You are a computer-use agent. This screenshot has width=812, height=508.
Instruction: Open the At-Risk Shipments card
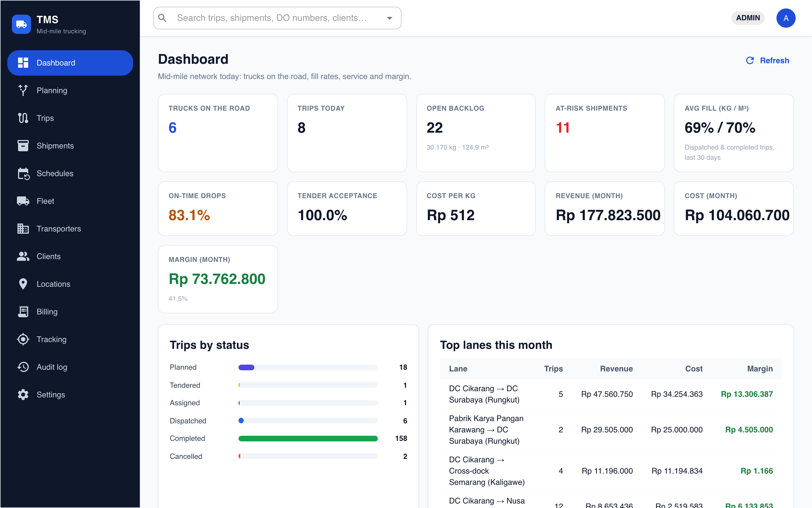pyautogui.click(x=604, y=133)
